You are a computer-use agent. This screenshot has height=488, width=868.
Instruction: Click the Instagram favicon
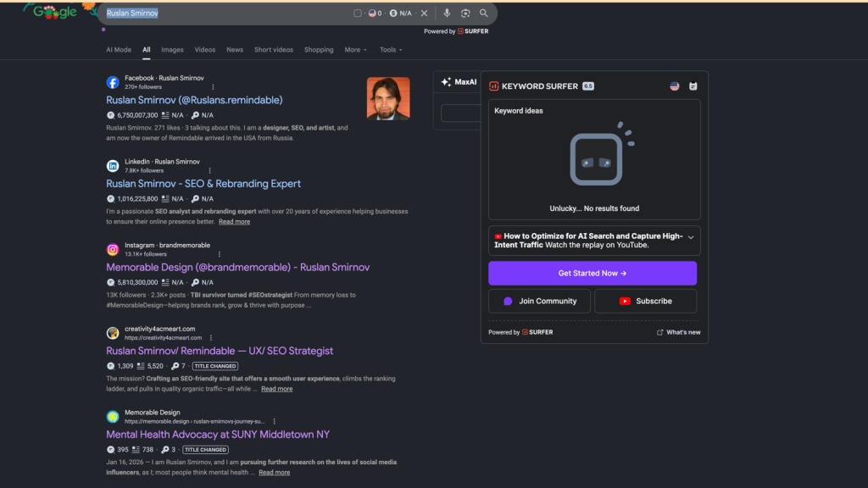[x=113, y=250]
